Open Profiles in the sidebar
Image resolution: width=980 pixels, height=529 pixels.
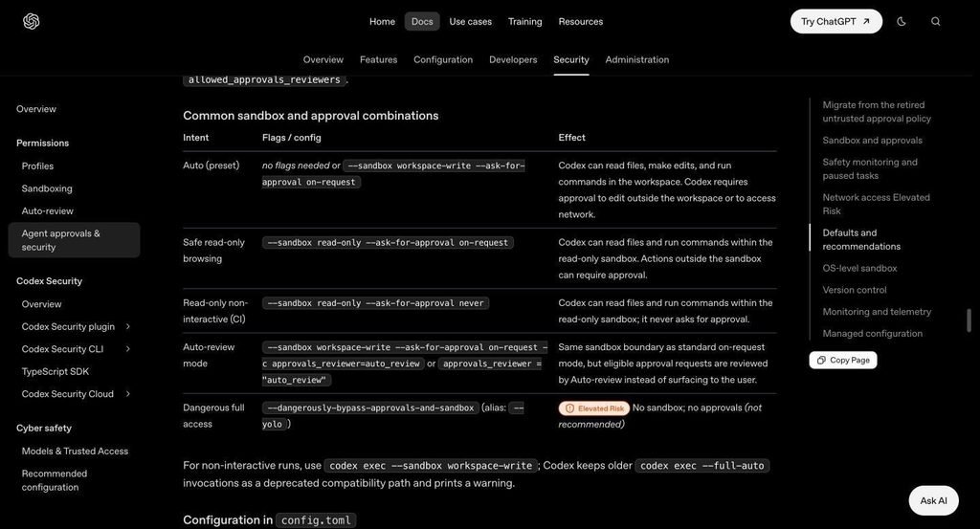(37, 166)
